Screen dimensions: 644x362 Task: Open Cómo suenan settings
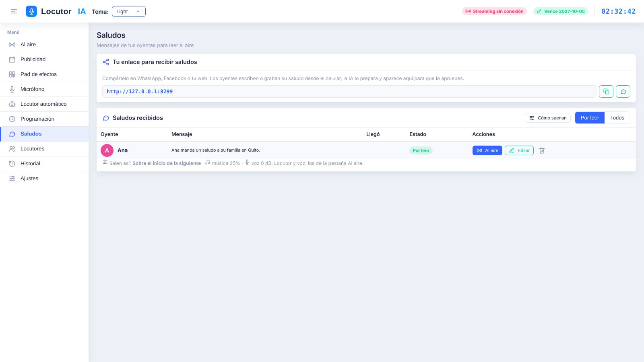pyautogui.click(x=548, y=118)
